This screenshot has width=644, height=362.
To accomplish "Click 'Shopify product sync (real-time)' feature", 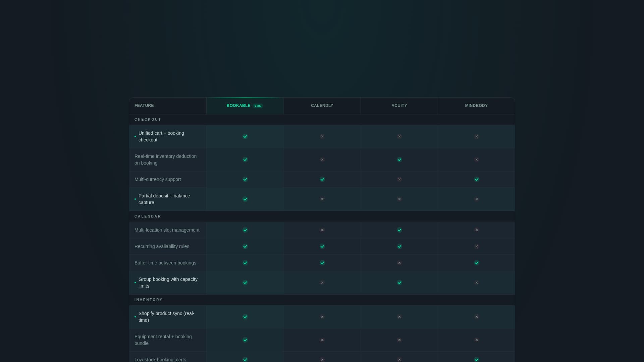I will click(166, 317).
